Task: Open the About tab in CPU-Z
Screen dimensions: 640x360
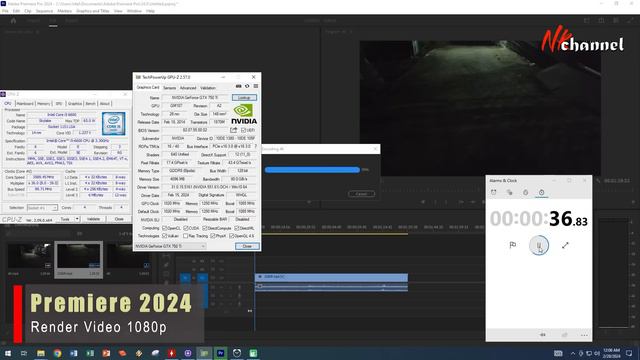Action: click(x=105, y=104)
